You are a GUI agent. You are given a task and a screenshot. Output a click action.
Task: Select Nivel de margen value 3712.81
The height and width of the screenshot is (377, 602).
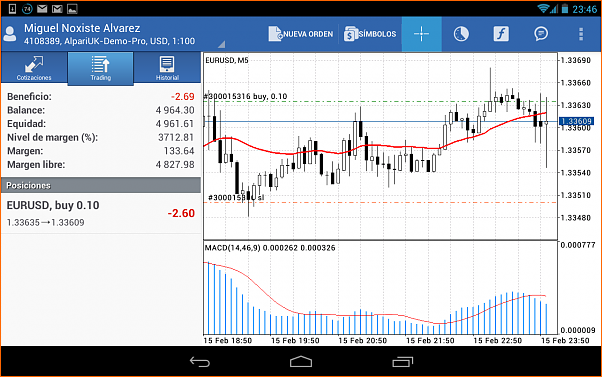pyautogui.click(x=176, y=137)
